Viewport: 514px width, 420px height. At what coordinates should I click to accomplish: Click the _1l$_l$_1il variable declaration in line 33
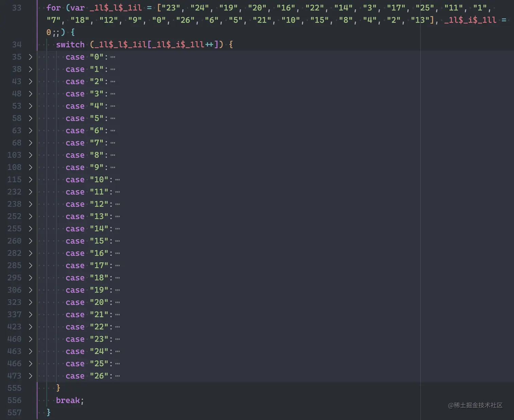coord(116,7)
